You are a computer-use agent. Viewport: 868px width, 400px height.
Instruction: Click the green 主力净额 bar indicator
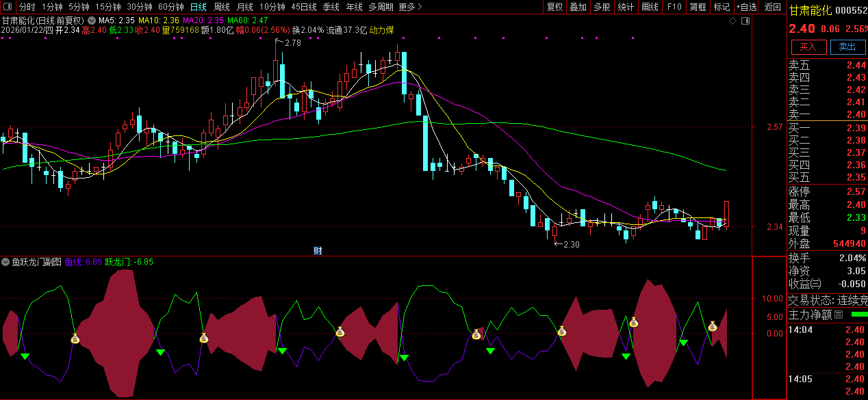pos(858,315)
